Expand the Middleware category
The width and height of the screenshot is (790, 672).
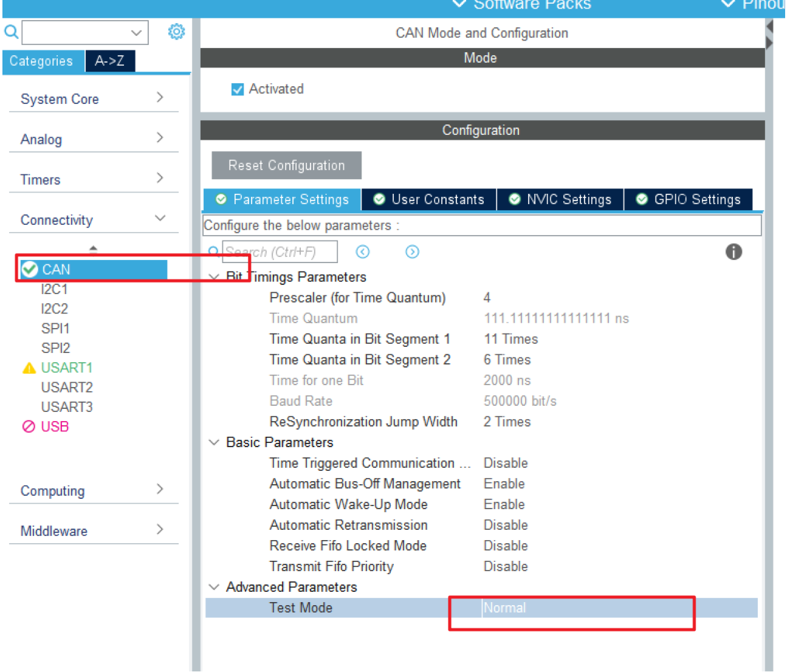pos(160,529)
